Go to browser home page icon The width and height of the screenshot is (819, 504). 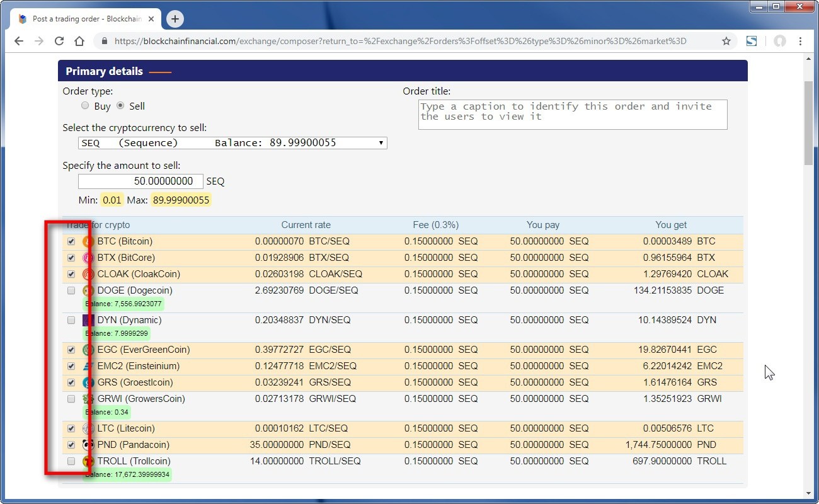[79, 41]
